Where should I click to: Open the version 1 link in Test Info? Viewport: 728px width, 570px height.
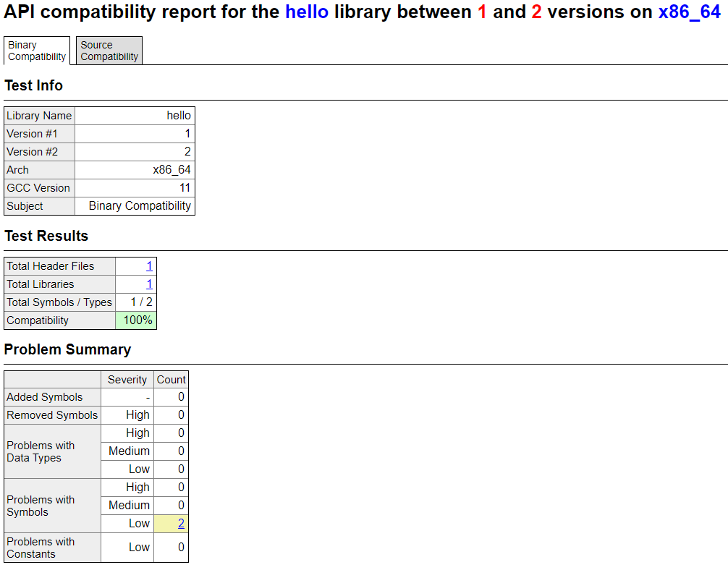point(187,133)
